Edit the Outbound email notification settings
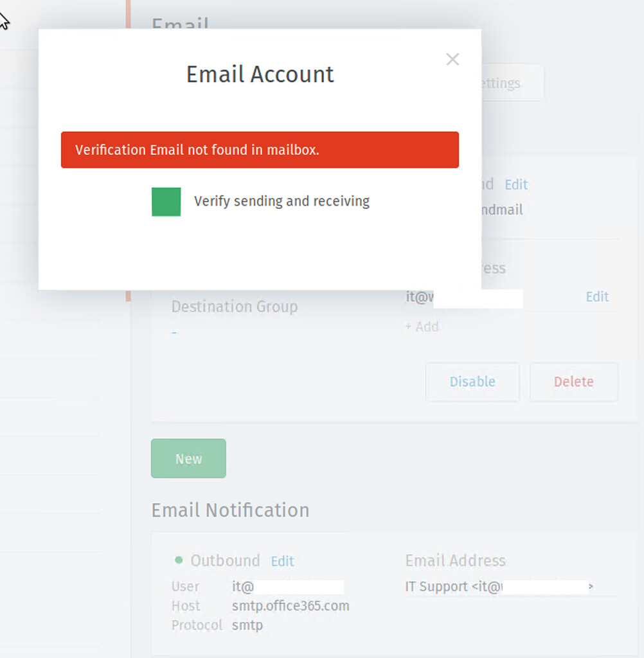This screenshot has height=658, width=644. tap(282, 561)
